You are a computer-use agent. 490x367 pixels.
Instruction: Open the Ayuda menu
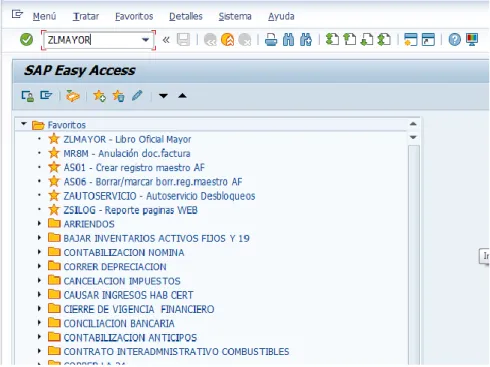click(281, 16)
